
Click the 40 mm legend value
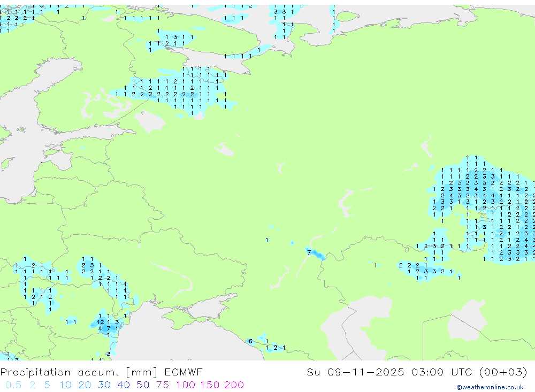124,385
